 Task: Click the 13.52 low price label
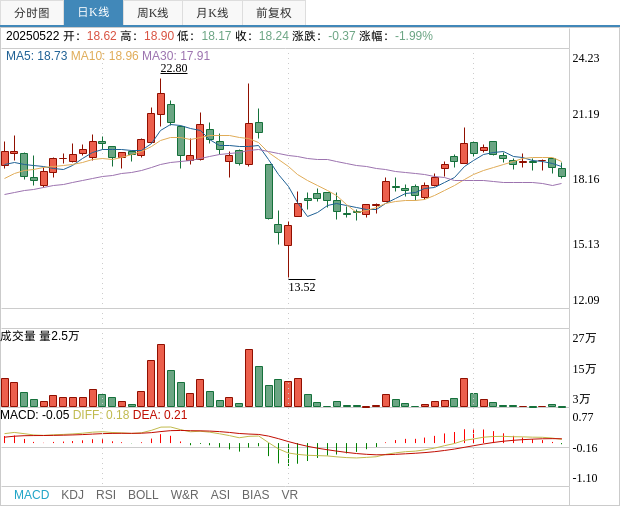coord(302,287)
